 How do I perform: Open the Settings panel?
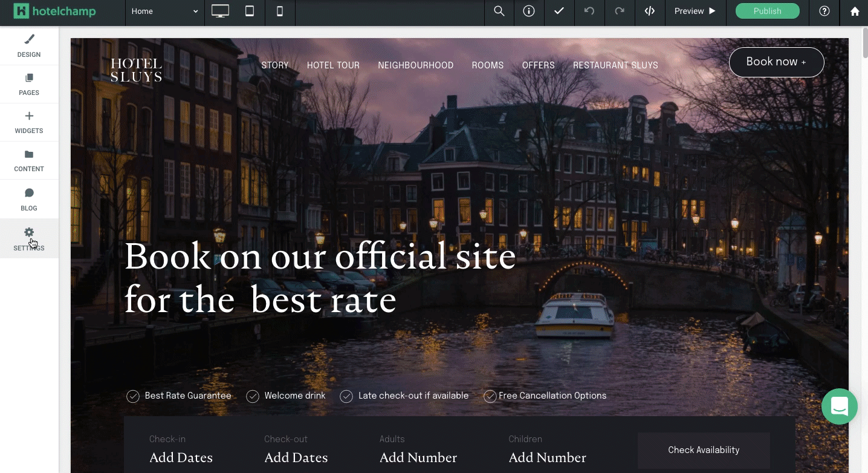[29, 239]
